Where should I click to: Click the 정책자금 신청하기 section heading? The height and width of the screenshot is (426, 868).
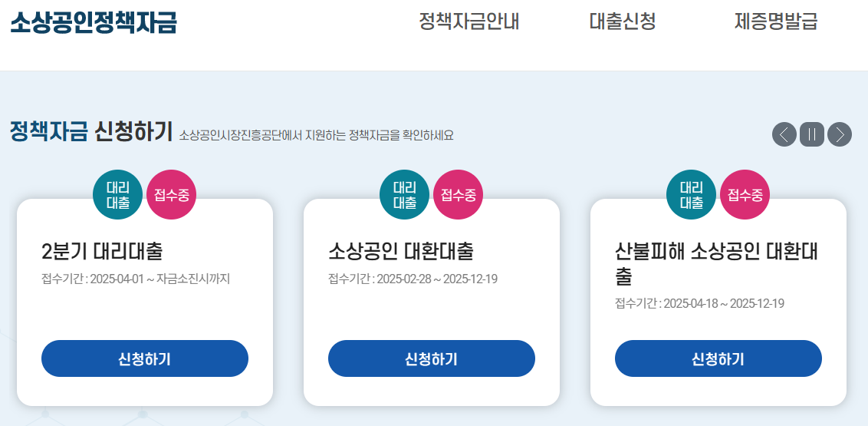(x=91, y=132)
